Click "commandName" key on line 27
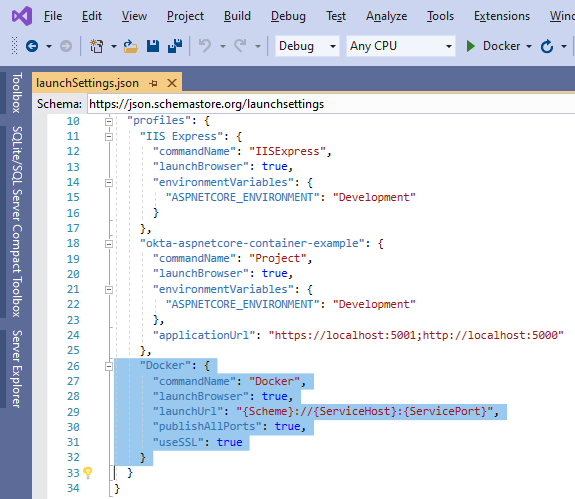Viewport: 575px width, 499px height. [x=194, y=381]
